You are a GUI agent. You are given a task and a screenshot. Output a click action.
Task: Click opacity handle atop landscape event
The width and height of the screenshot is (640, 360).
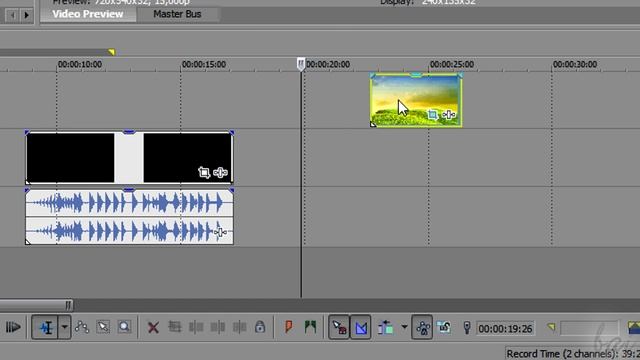pyautogui.click(x=416, y=75)
